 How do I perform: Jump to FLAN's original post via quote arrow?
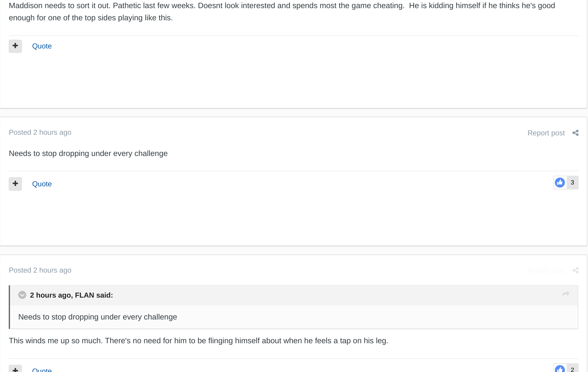pos(566,294)
